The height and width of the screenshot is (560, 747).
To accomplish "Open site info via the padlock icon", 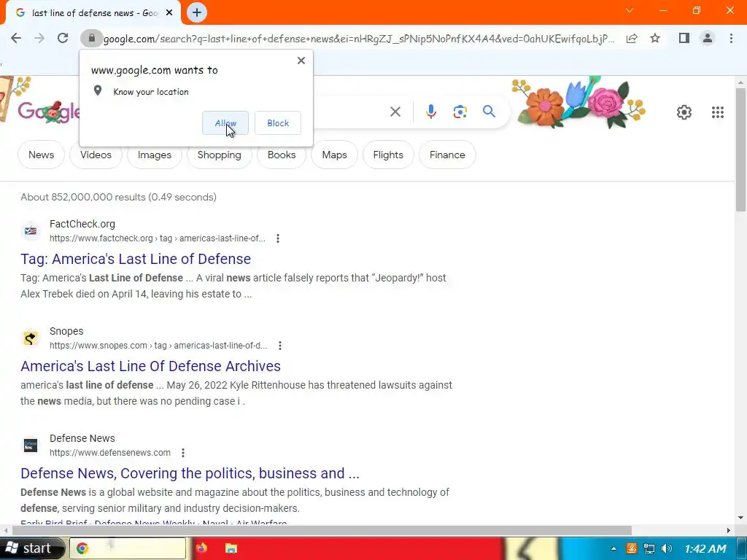I will 91,38.
